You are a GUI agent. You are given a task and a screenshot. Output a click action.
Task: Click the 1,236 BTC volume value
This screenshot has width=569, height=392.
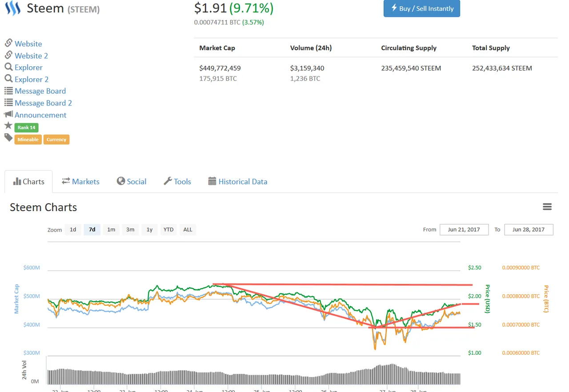[305, 79]
